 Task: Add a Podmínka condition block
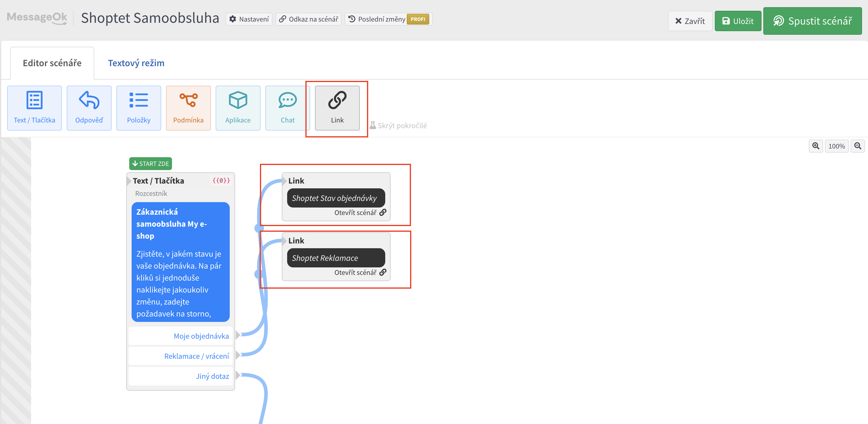point(188,108)
